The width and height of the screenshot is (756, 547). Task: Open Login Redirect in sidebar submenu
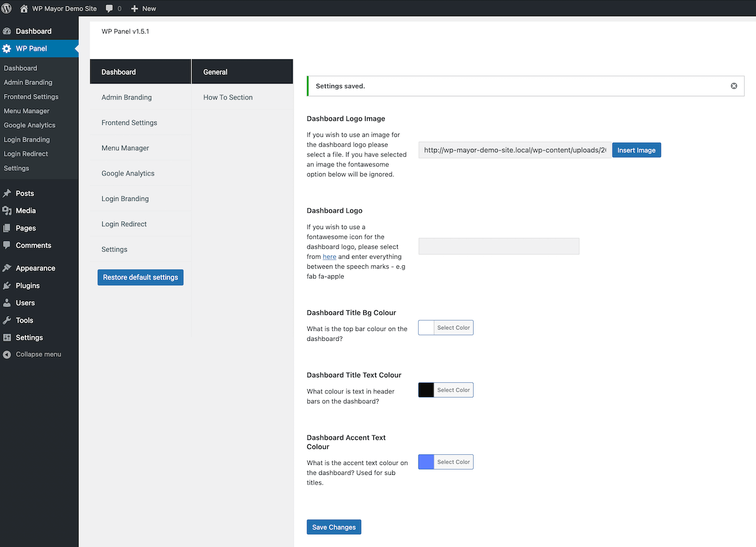[x=26, y=154]
